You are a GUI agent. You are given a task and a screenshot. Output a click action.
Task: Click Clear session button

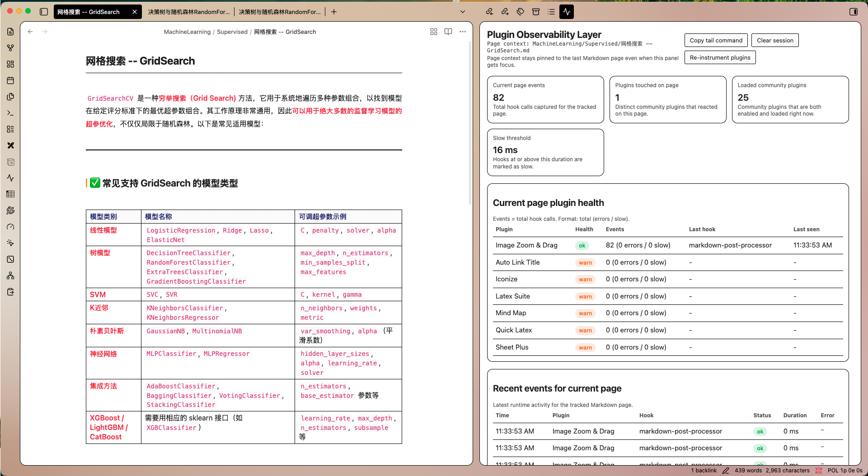[x=775, y=40]
